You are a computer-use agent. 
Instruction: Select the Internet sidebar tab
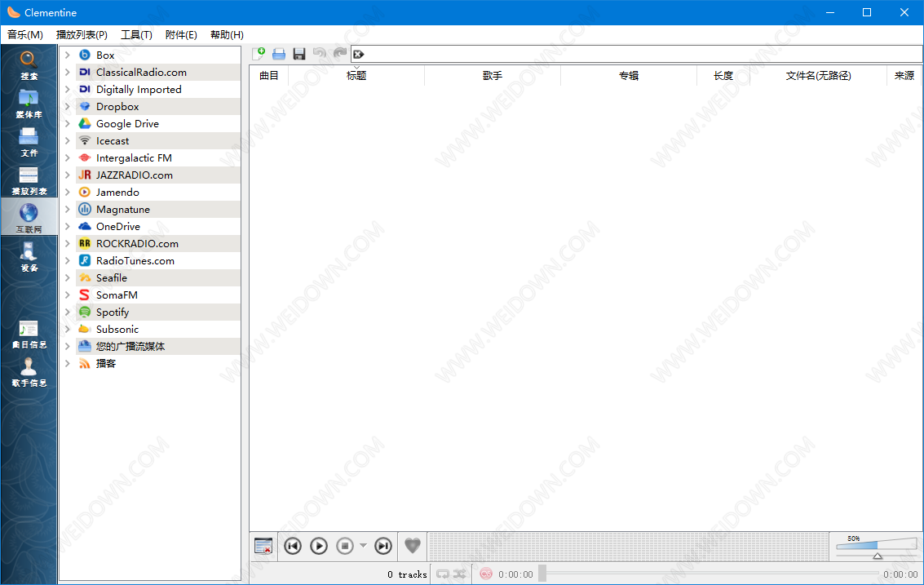click(29, 217)
